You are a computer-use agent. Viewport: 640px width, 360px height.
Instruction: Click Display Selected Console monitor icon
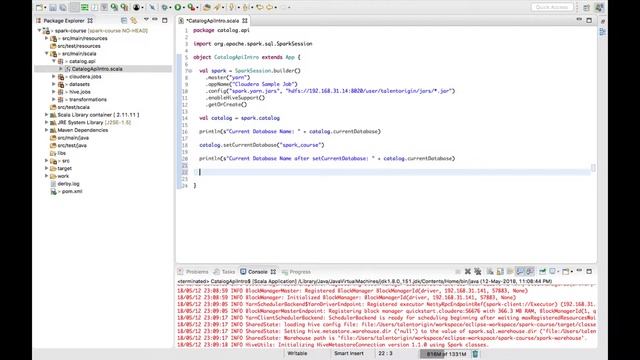click(552, 271)
